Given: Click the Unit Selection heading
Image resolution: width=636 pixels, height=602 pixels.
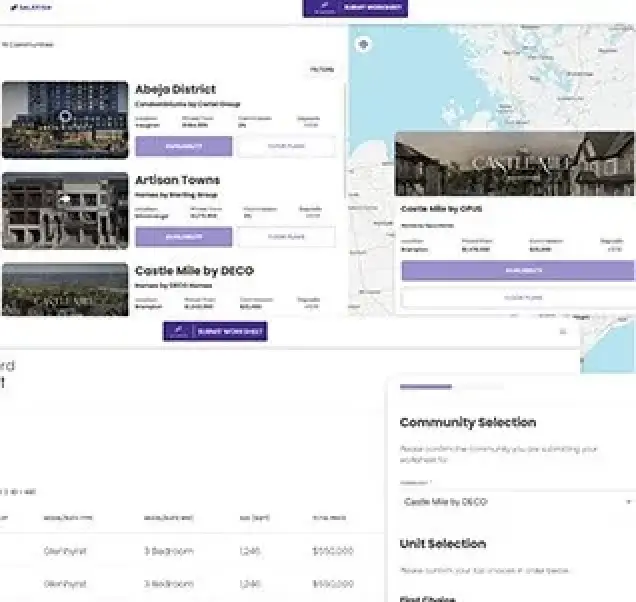Looking at the screenshot, I should [x=443, y=544].
